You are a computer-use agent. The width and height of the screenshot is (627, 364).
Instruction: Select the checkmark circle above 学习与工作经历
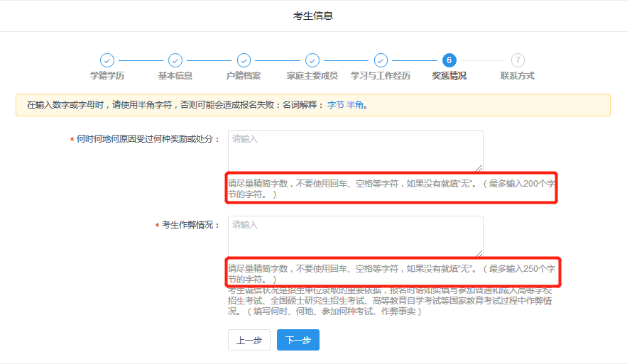coord(381,60)
